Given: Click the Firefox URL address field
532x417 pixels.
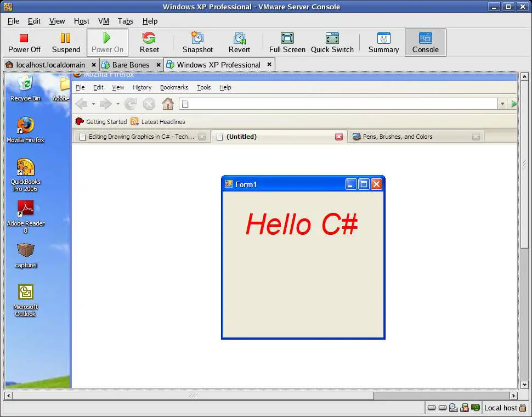Looking at the screenshot, I should tap(340, 104).
